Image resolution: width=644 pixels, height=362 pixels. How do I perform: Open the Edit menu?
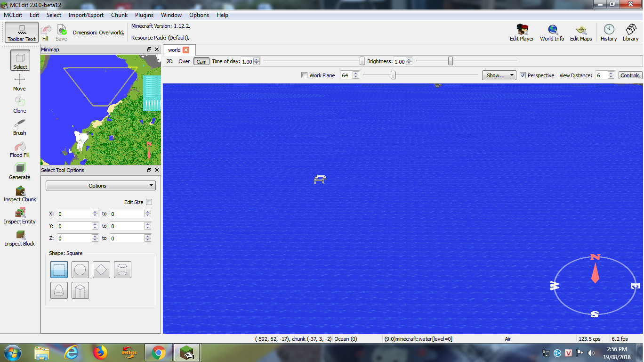pos(34,15)
